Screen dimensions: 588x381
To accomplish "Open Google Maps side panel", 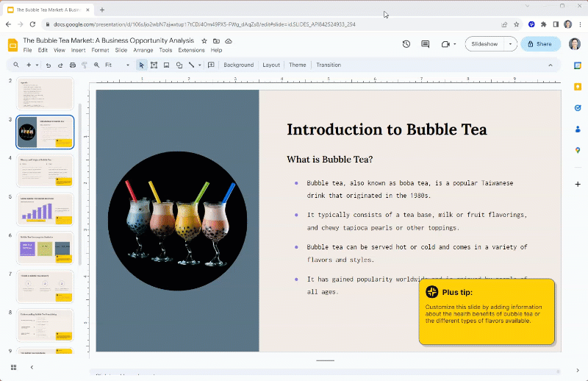I will [x=578, y=150].
